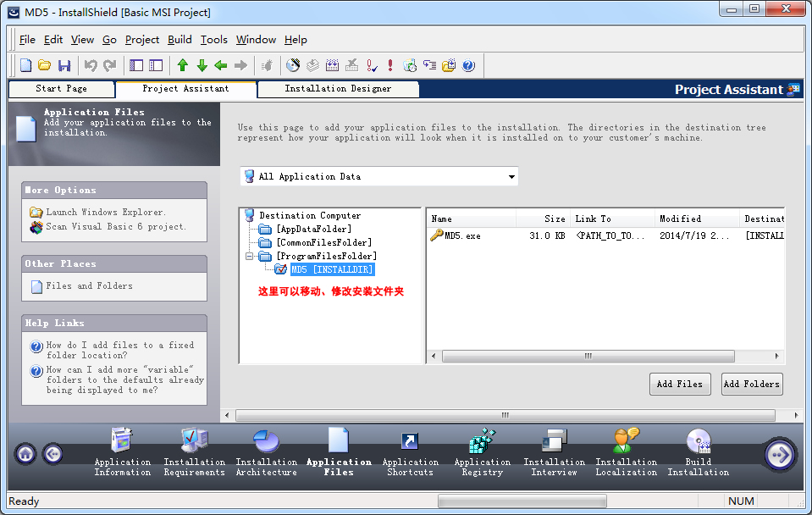Open the Installation Localization step
Image resolution: width=812 pixels, height=515 pixels.
[x=626, y=451]
